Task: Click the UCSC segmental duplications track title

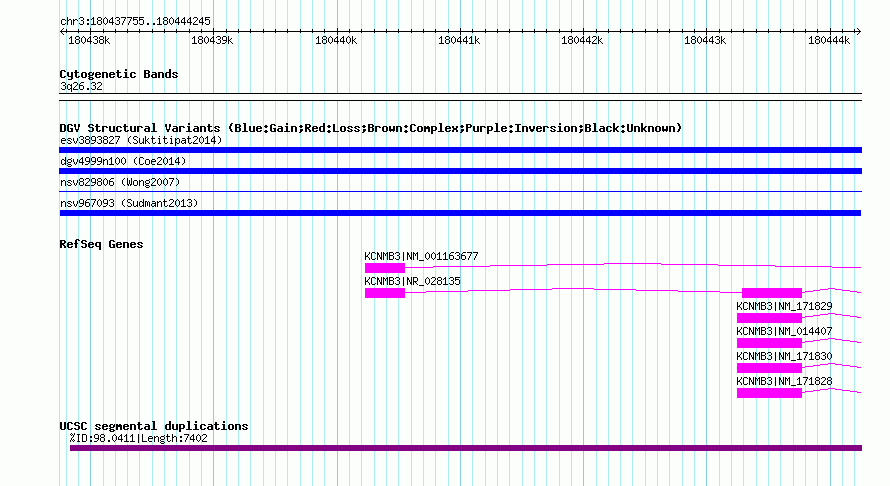Action: click(x=154, y=426)
